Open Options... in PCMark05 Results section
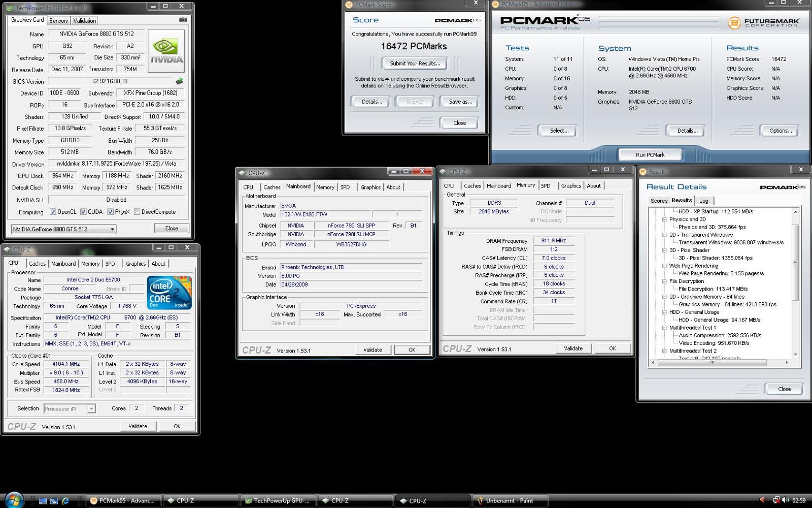This screenshot has height=508, width=812. (x=780, y=131)
